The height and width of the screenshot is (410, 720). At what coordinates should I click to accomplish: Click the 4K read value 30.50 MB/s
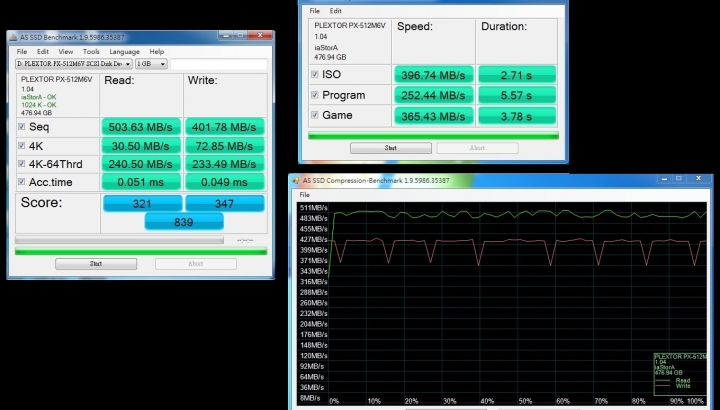[x=141, y=146]
